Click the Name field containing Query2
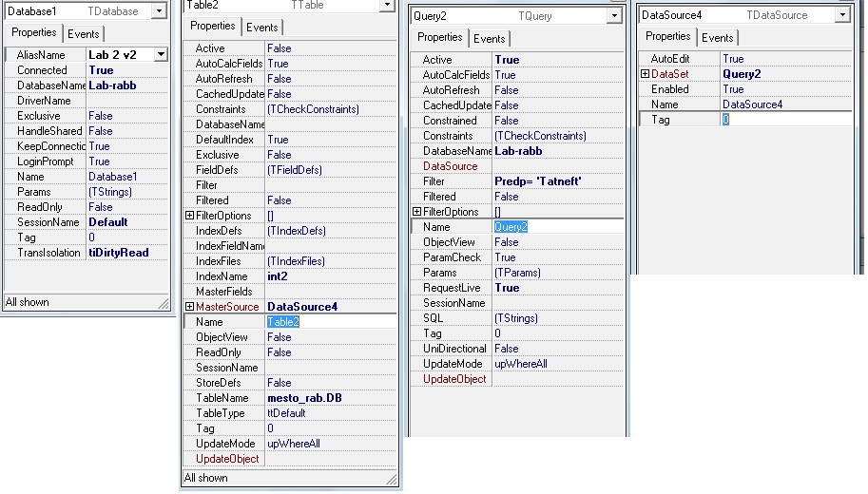This screenshot has height=494, width=868. click(x=557, y=227)
